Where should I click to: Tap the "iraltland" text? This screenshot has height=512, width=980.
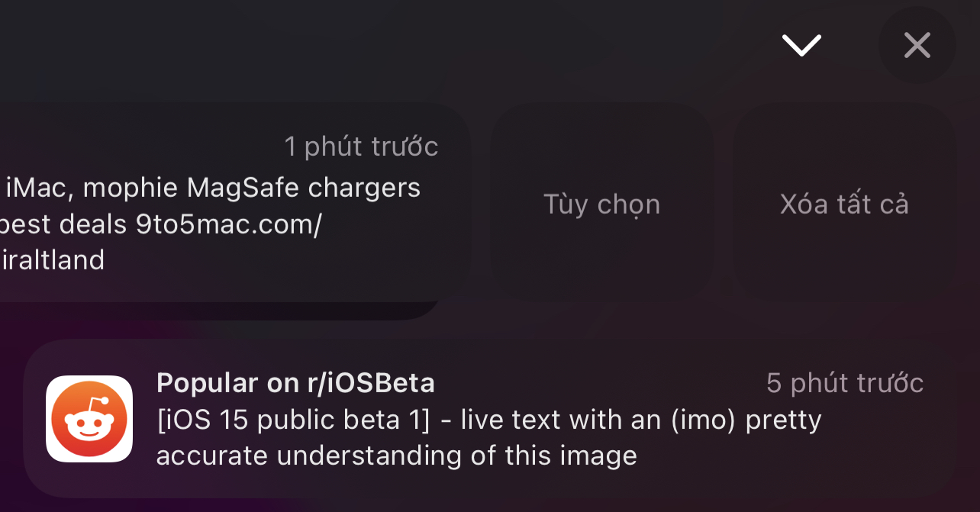53,260
